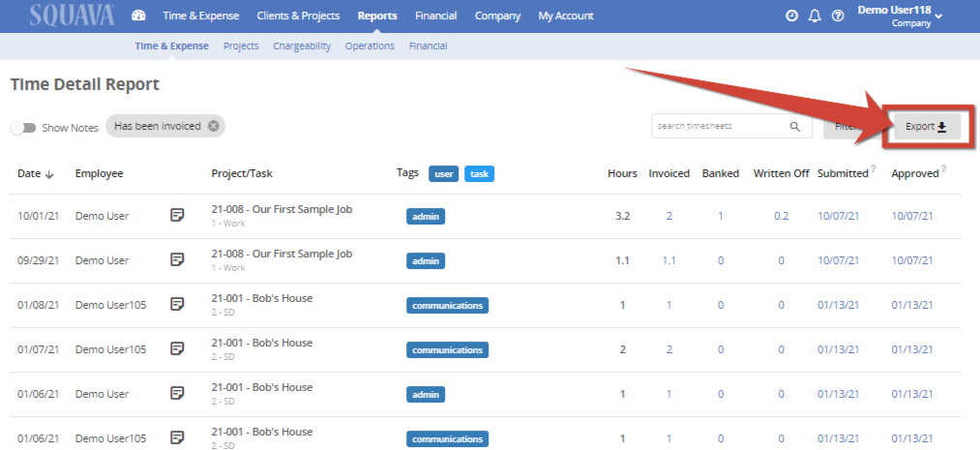Image resolution: width=980 pixels, height=450 pixels.
Task: Switch to the Financial sub-tab
Action: click(x=429, y=46)
